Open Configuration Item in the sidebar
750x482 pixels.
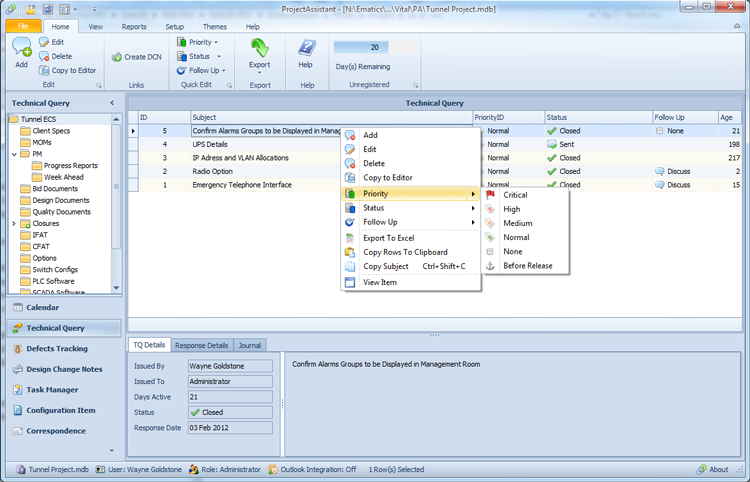[x=64, y=410]
